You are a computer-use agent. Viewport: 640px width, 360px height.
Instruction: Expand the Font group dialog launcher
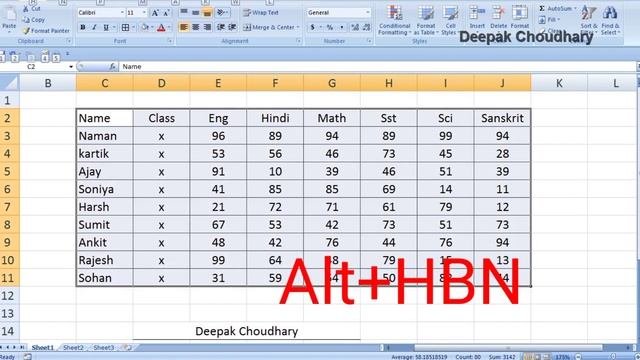[x=170, y=41]
